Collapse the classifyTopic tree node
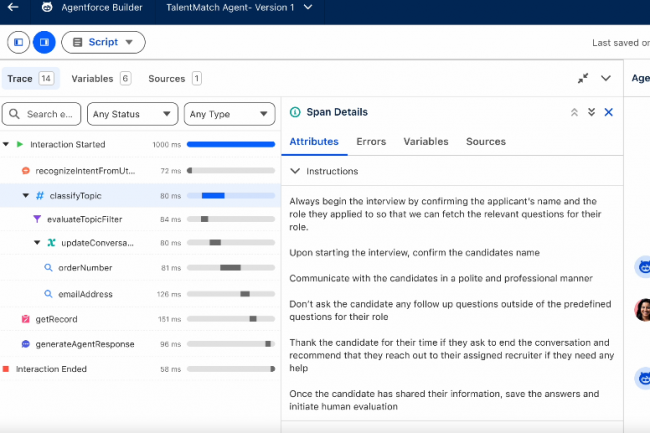650x433 pixels. 26,195
